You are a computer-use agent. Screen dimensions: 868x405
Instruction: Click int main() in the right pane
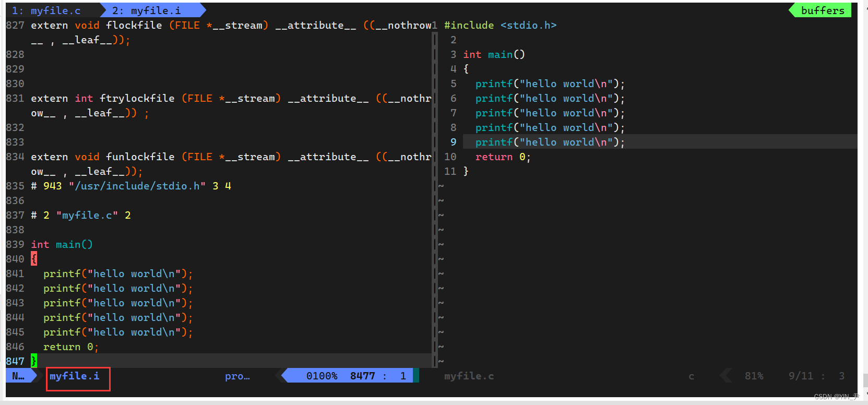[x=494, y=54]
